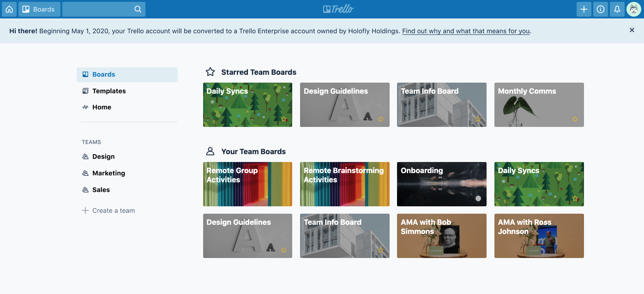Open Design Guidelines board in Your Team Boards
Viewport: 644px width, 294px height.
[247, 236]
